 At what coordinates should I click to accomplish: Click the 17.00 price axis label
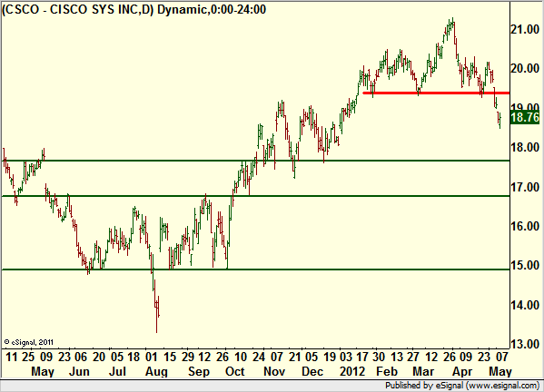[x=525, y=187]
